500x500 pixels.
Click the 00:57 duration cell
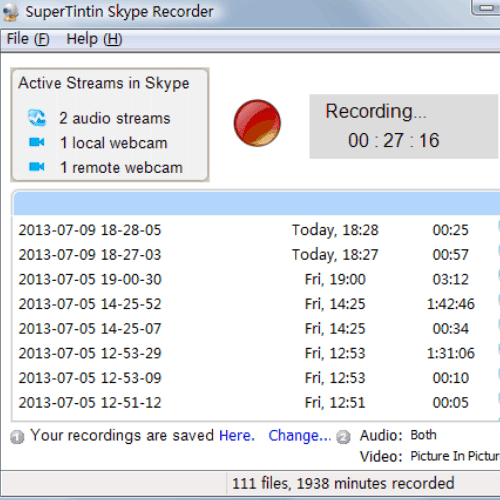pos(451,255)
